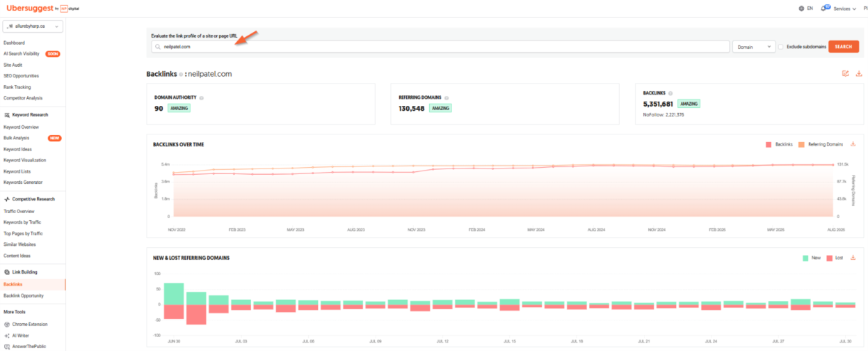The height and width of the screenshot is (351, 868).
Task: Toggle the Backlinks legend color swatch
Action: tap(769, 145)
